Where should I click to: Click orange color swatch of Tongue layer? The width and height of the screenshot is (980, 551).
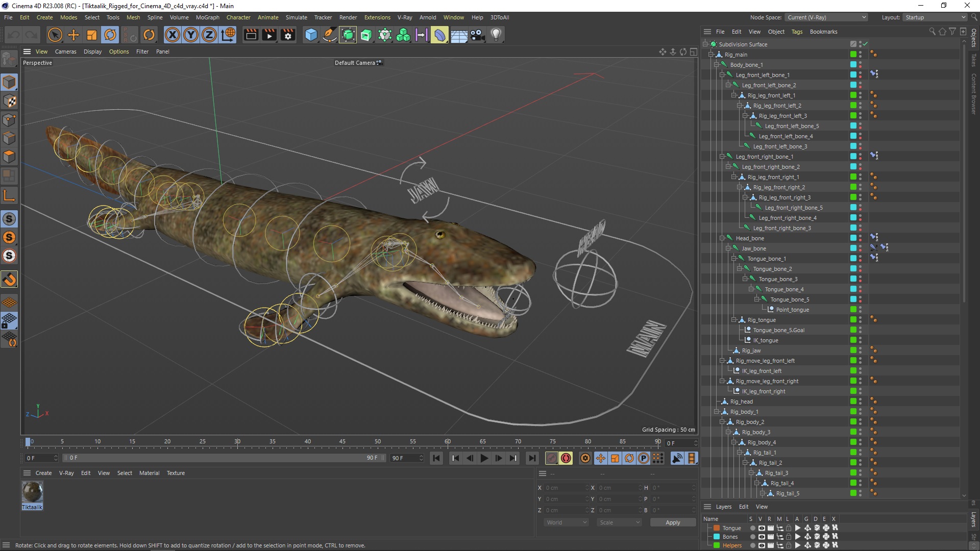click(x=717, y=528)
